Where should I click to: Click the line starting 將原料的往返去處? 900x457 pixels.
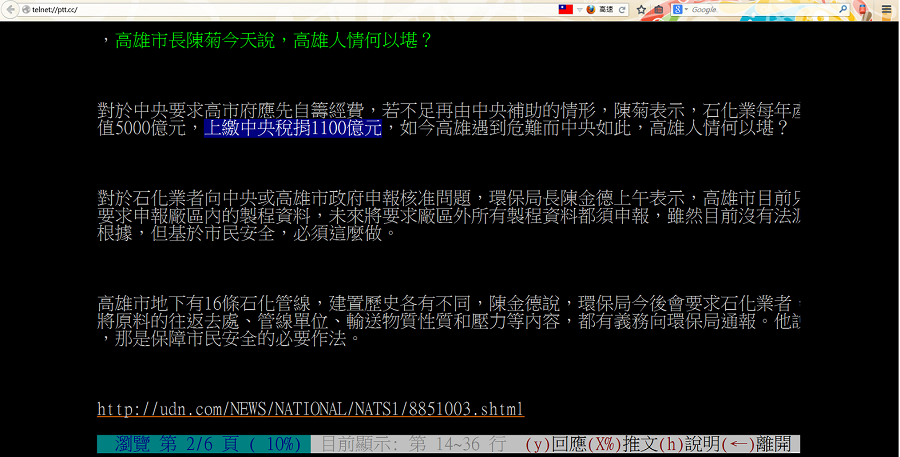point(448,322)
